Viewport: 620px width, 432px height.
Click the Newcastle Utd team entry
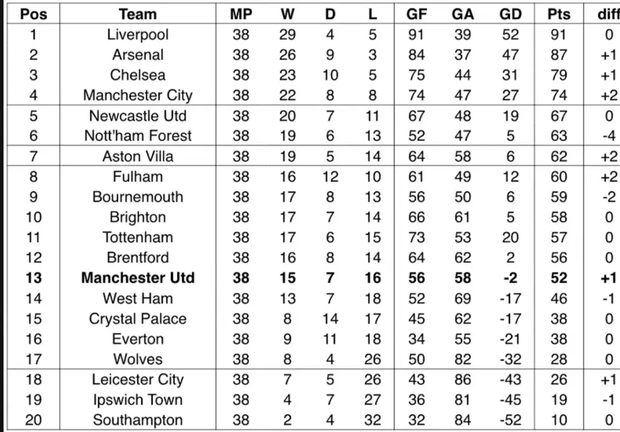(x=137, y=117)
